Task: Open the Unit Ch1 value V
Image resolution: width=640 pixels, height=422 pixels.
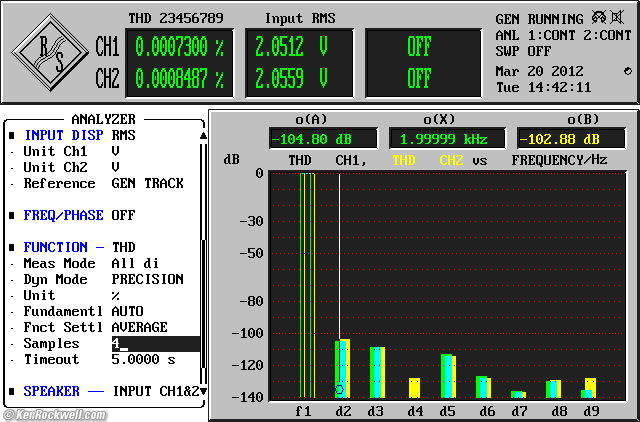Action: point(115,151)
